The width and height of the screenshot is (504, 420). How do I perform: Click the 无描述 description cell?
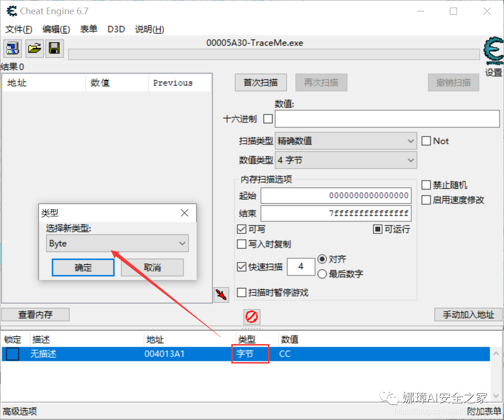(43, 354)
